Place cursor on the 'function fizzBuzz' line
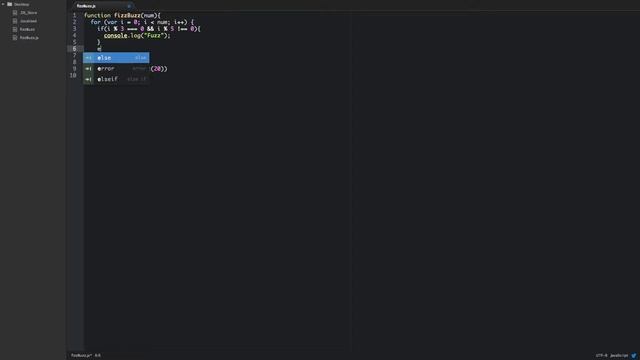Screen dimensions: 640x360 point(122,15)
